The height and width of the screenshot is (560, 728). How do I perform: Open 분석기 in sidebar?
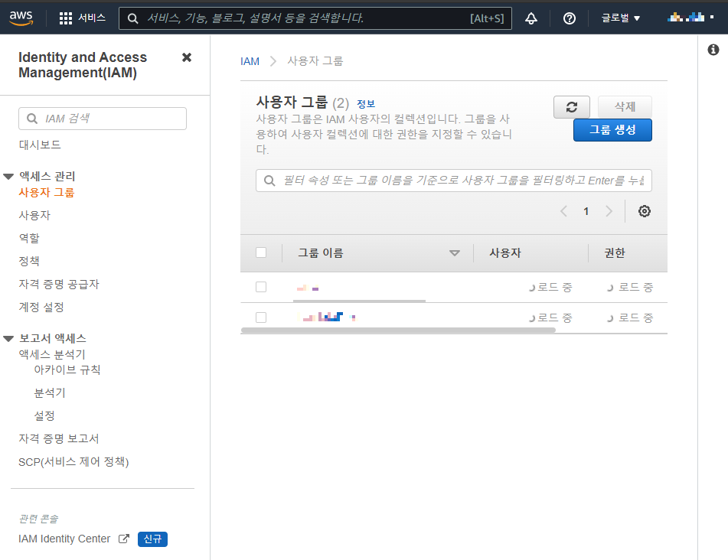pos(50,393)
